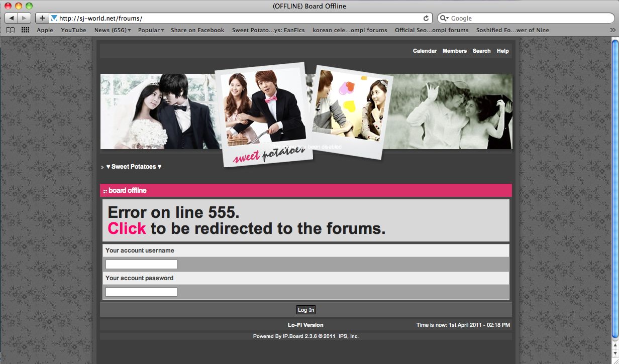Open the Apple bookmark
Screen dimensions: 619x364
tap(45, 30)
